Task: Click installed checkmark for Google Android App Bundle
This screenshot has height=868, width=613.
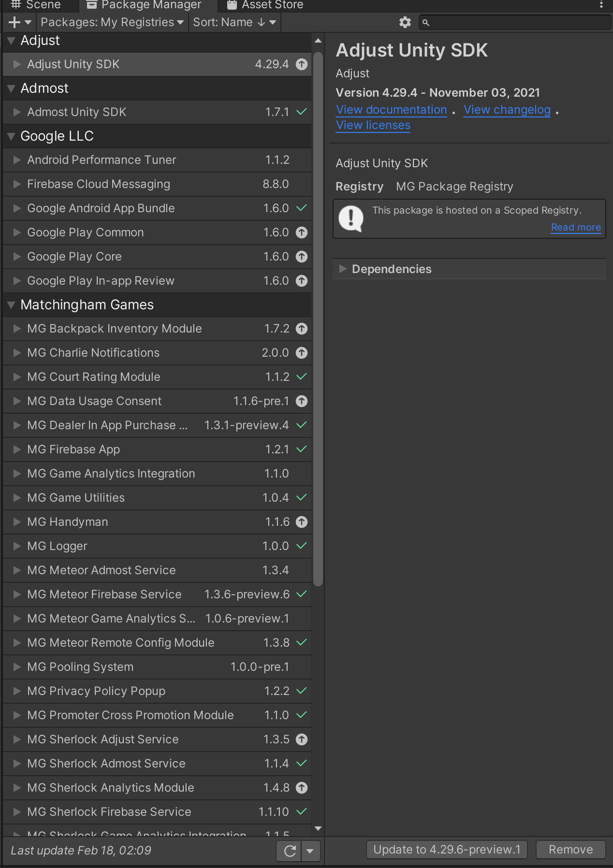Action: pyautogui.click(x=302, y=208)
